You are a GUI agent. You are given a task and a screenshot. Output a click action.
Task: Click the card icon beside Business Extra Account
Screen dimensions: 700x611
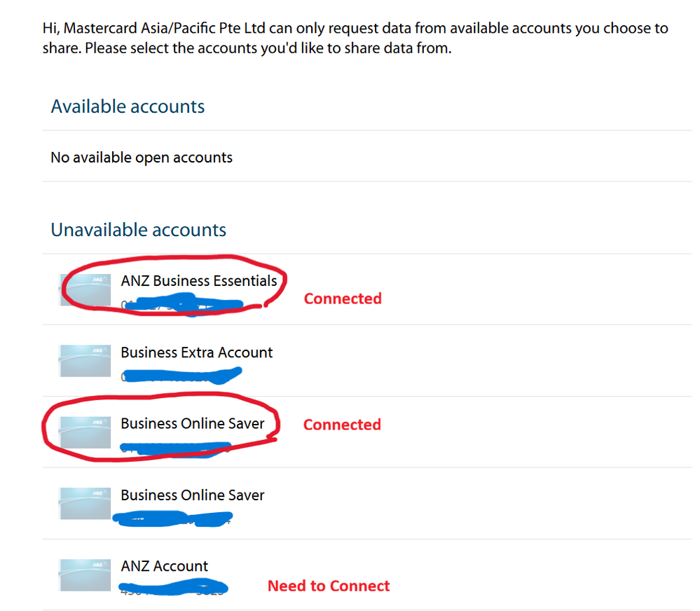85,361
